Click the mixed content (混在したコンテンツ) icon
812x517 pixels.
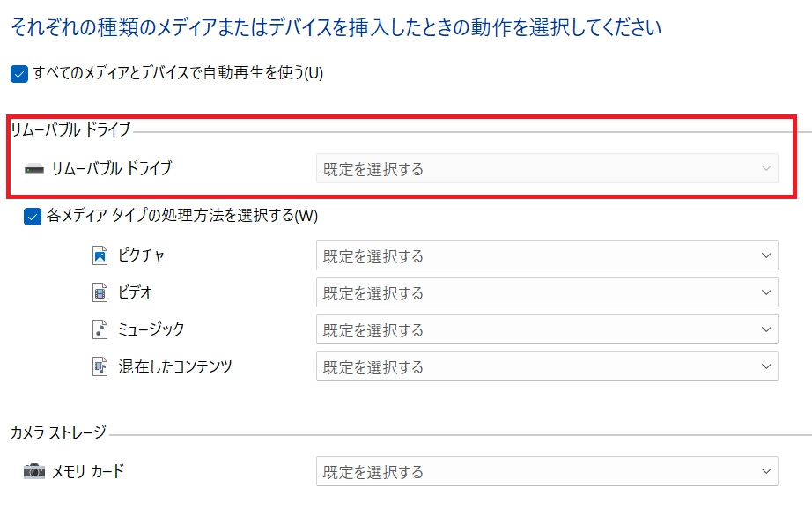point(100,367)
